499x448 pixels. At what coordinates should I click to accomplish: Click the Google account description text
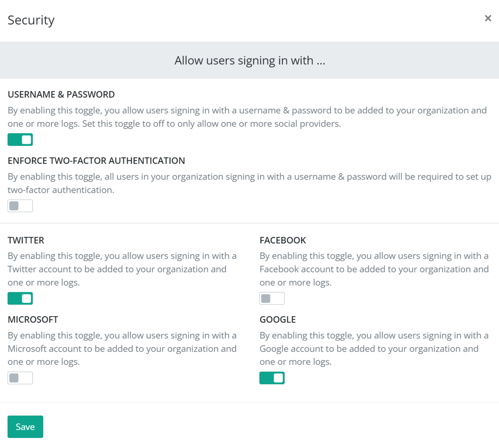pyautogui.click(x=374, y=348)
